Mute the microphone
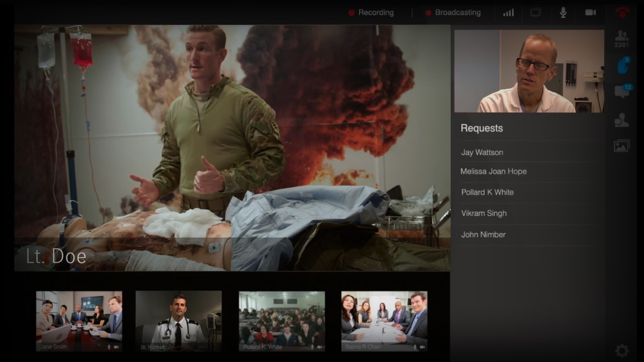Viewport: 644px width, 362px height. pos(563,13)
